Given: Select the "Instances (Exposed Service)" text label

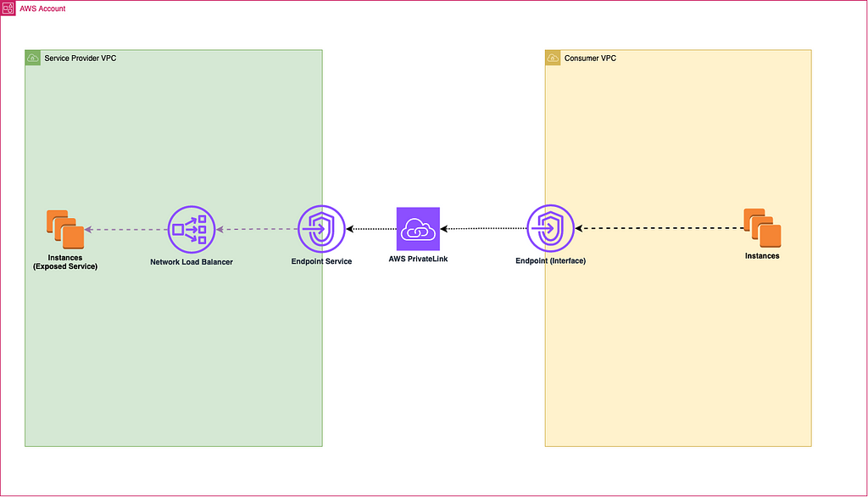Looking at the screenshot, I should pyautogui.click(x=65, y=262).
